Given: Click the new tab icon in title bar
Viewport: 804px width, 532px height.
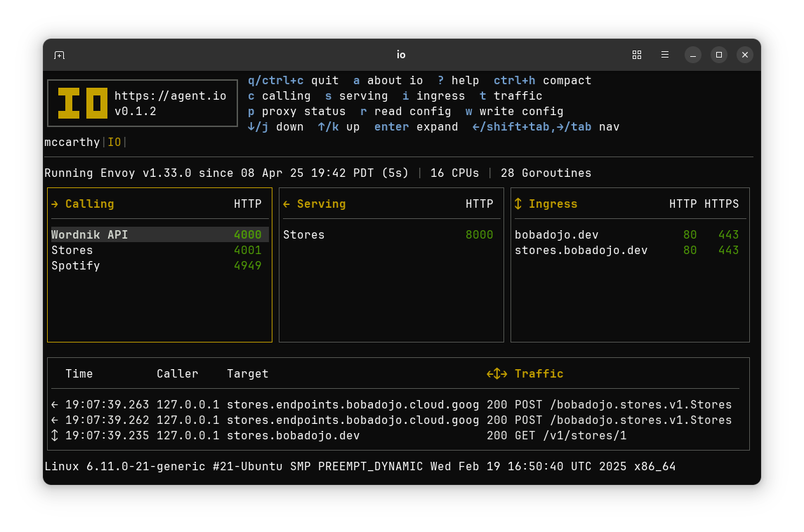Looking at the screenshot, I should pyautogui.click(x=60, y=55).
